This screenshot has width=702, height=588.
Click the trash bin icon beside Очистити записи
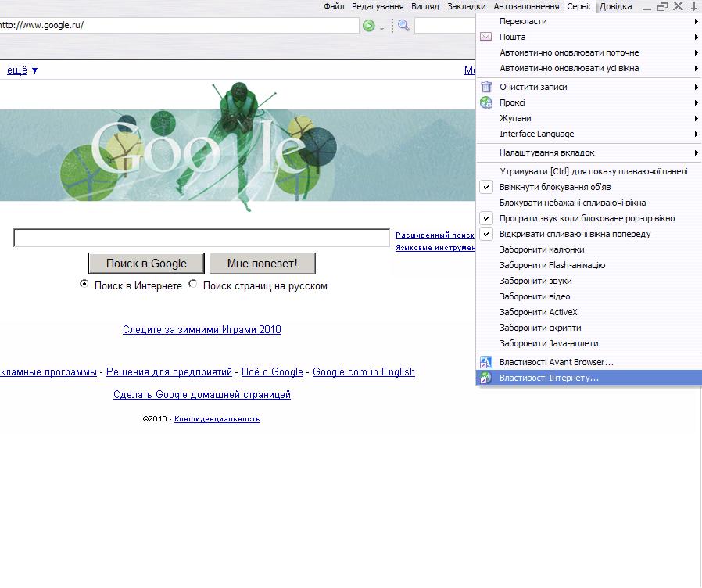486,87
